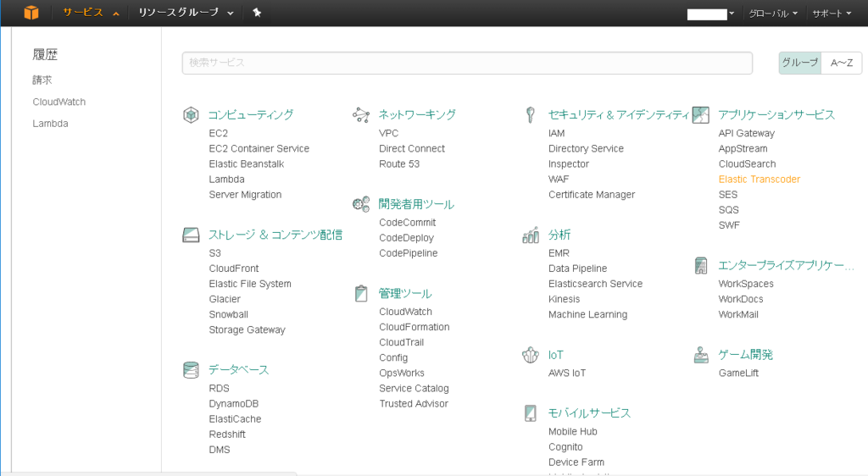868x476 pixels.
Task: Open Storage Gateway service
Action: tap(247, 330)
